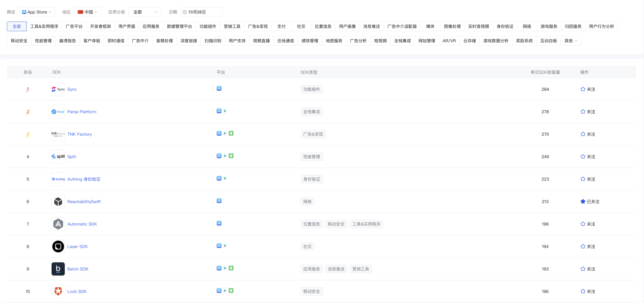Click the 全栈集成 type tag for Parse

coord(312,112)
